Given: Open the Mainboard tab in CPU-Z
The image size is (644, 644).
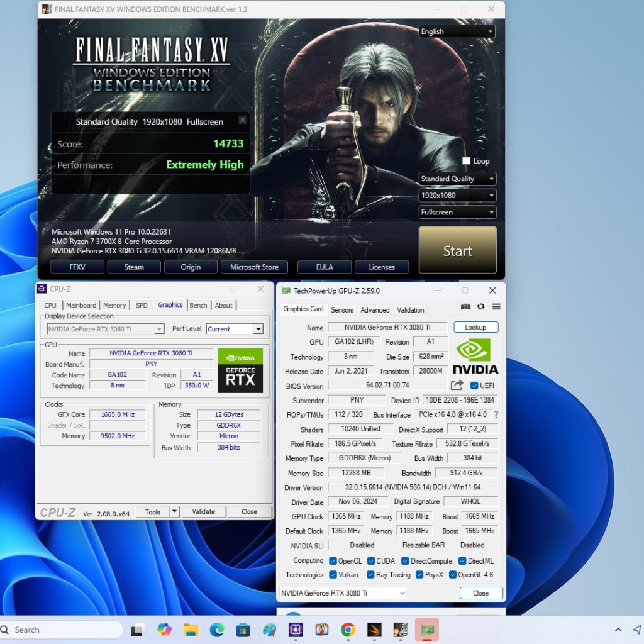Looking at the screenshot, I should [81, 306].
